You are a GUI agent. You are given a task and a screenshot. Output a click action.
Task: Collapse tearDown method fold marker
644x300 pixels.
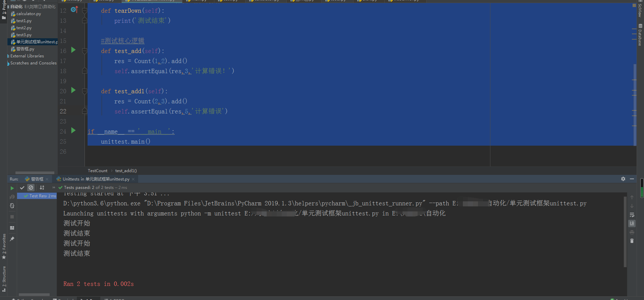coord(85,11)
